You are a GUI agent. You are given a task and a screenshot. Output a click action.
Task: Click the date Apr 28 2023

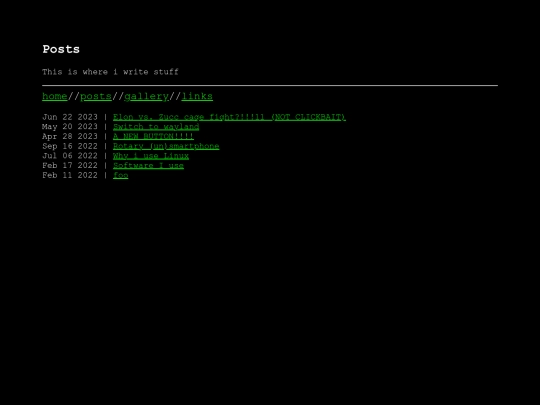point(70,136)
